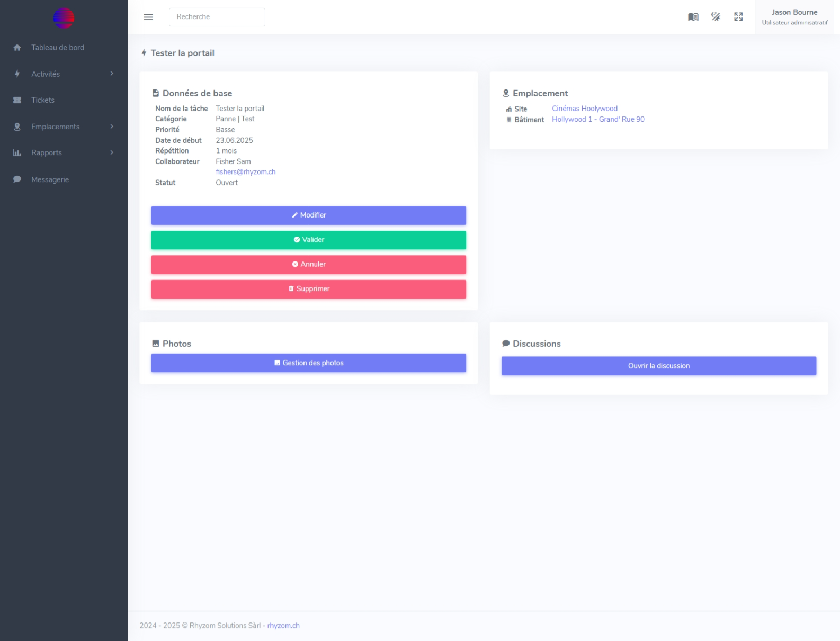Click the bar chart icon for Rapports

point(17,153)
